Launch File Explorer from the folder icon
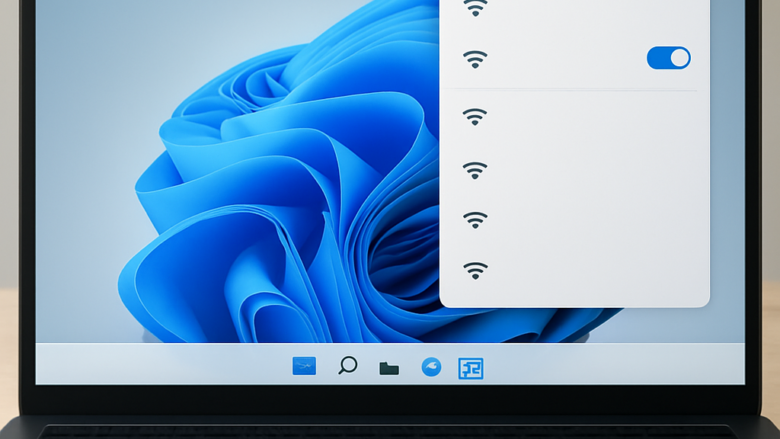Image resolution: width=780 pixels, height=439 pixels. [x=389, y=368]
